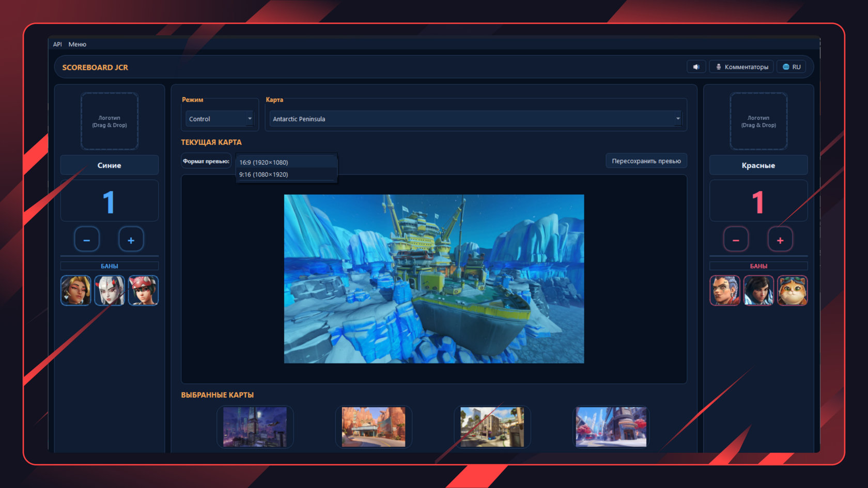This screenshot has width=868, height=488.
Task: Open the Карта dropdown showing Antarctic Peninsula
Action: coord(475,119)
